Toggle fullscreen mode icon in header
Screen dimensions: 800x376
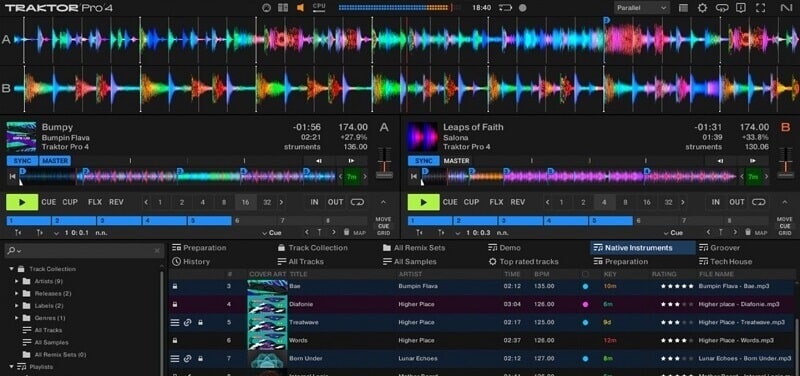(x=760, y=8)
